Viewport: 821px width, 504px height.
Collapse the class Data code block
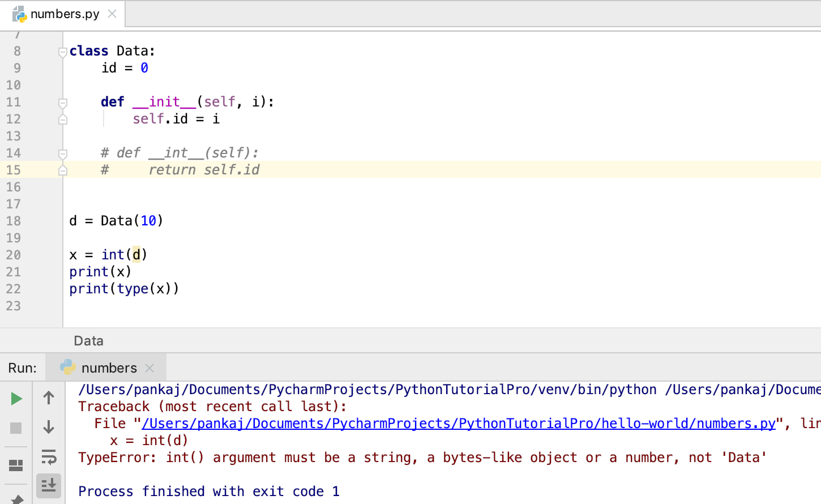[63, 52]
